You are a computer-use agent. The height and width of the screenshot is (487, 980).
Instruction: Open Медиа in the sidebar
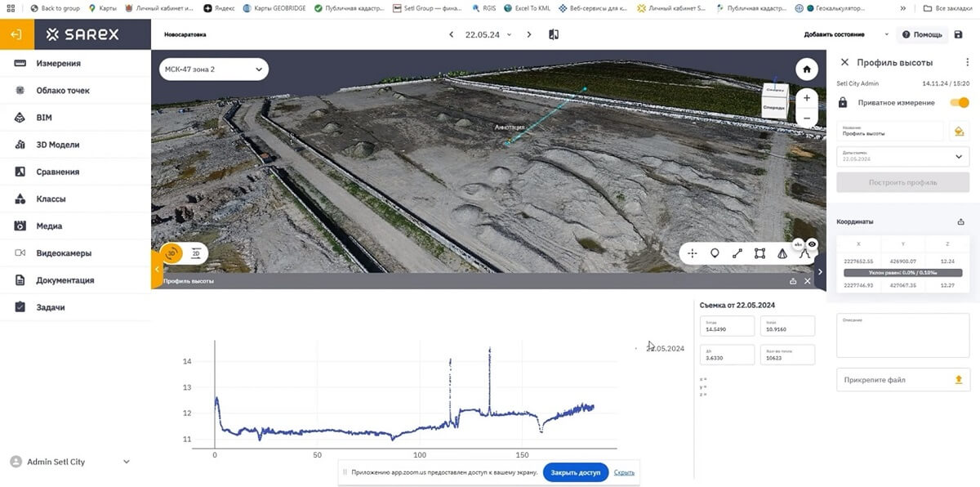click(x=75, y=226)
